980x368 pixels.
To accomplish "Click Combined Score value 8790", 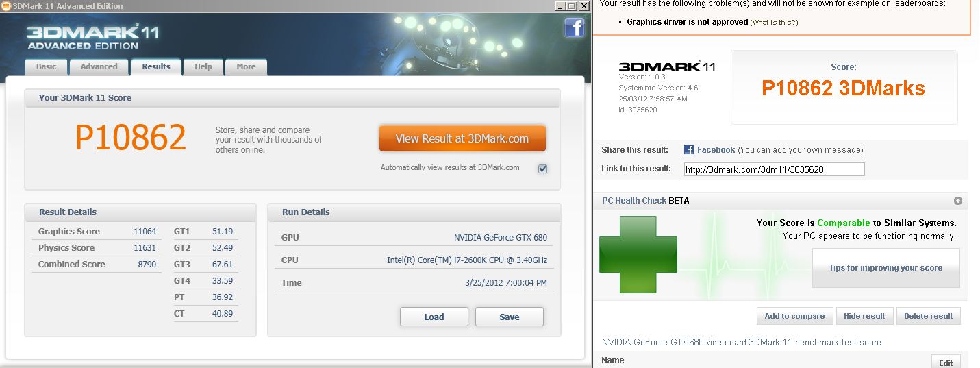I will pos(147,265).
